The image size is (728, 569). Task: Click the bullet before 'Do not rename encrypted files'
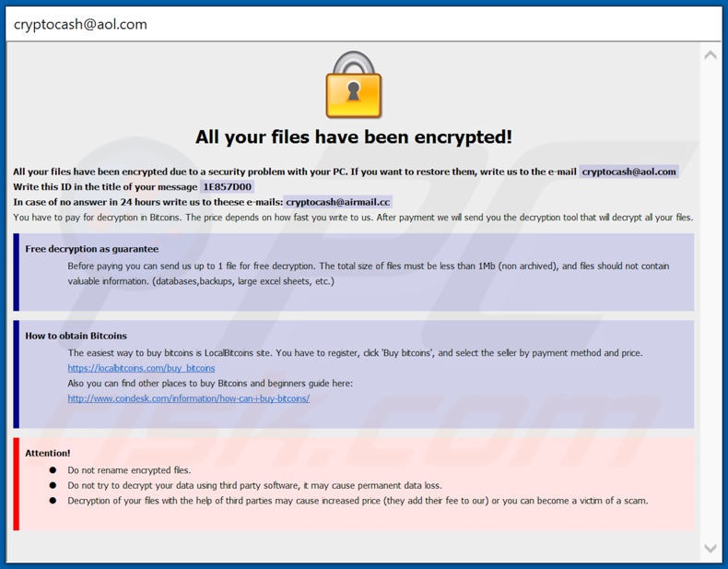pyautogui.click(x=53, y=470)
